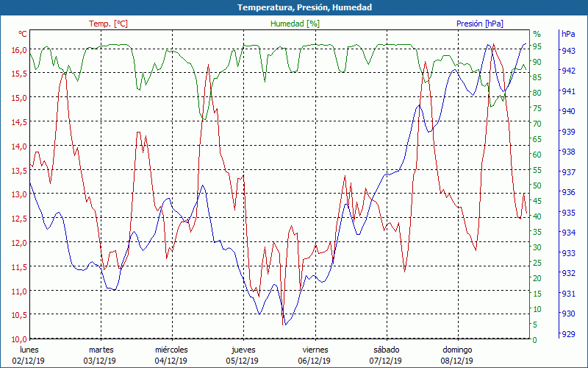The image size is (588, 368).
Task: Click the 45 humidity axis value
Action: 537,201
